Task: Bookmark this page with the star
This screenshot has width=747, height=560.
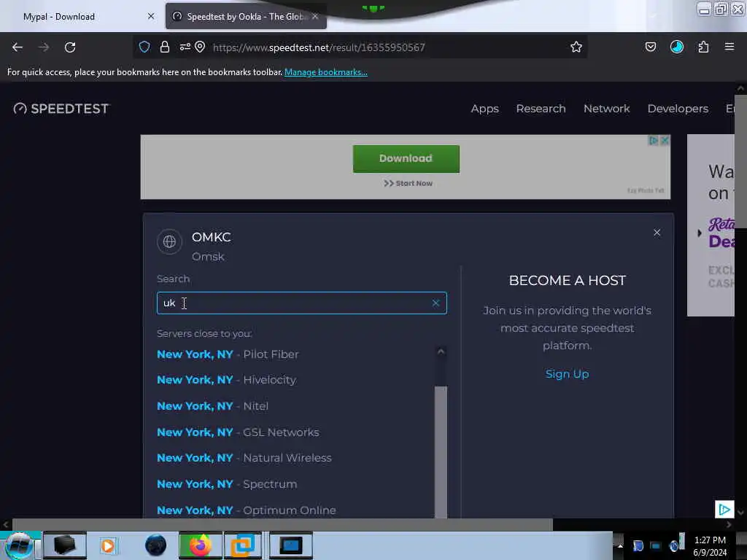Action: 576,47
